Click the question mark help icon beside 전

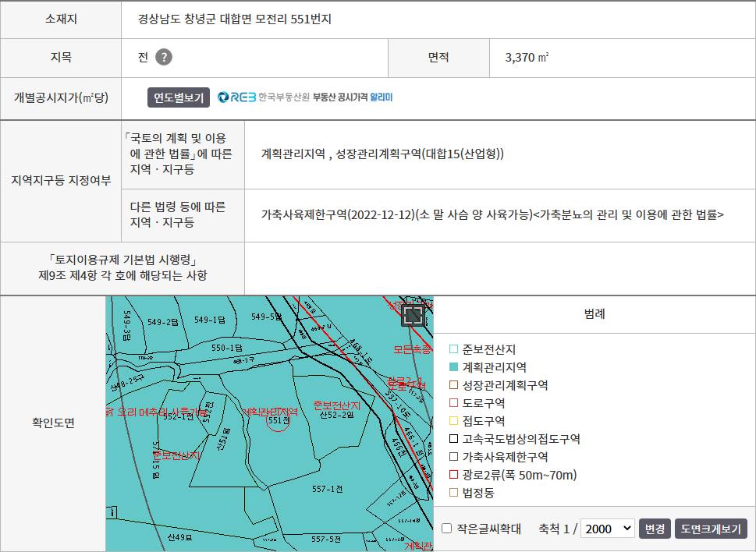pyautogui.click(x=163, y=57)
